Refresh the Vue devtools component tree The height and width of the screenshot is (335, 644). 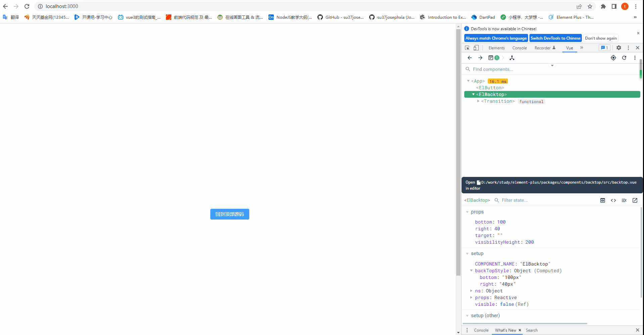tap(624, 58)
